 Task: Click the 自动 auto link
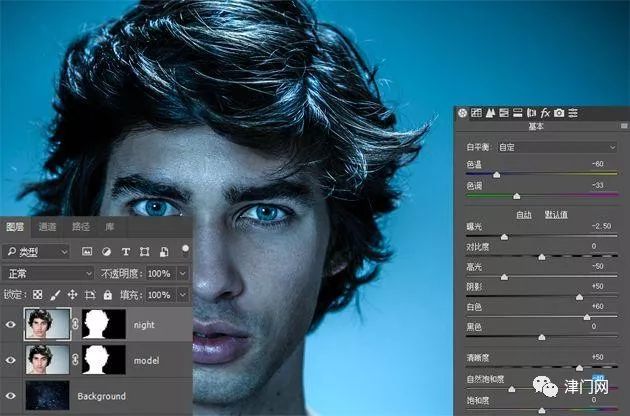click(523, 214)
